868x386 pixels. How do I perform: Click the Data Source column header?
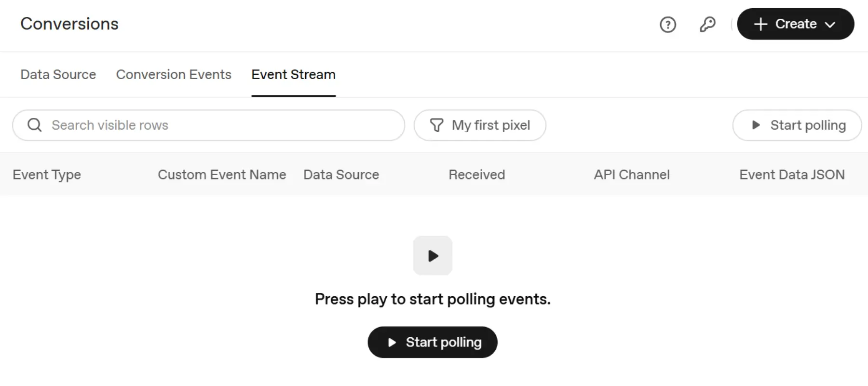coord(341,175)
